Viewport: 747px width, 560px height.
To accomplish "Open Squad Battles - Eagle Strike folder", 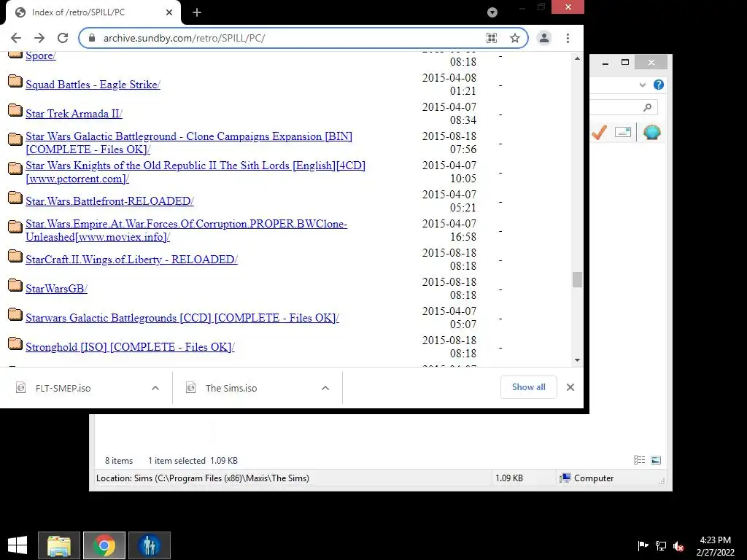I will click(x=93, y=85).
